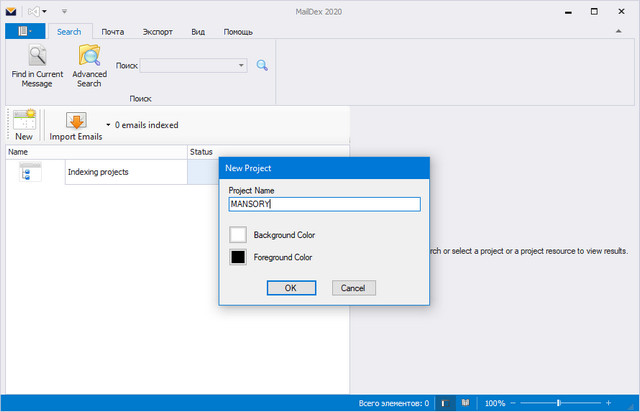This screenshot has height=412, width=640.
Task: Expand the Import Emails dropdown arrow
Action: click(108, 125)
